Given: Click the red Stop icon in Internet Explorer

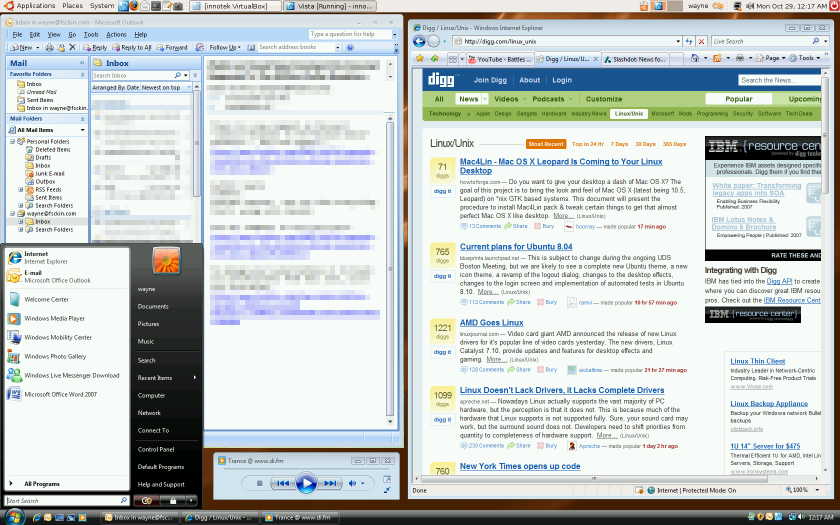Looking at the screenshot, I should pyautogui.click(x=702, y=41).
